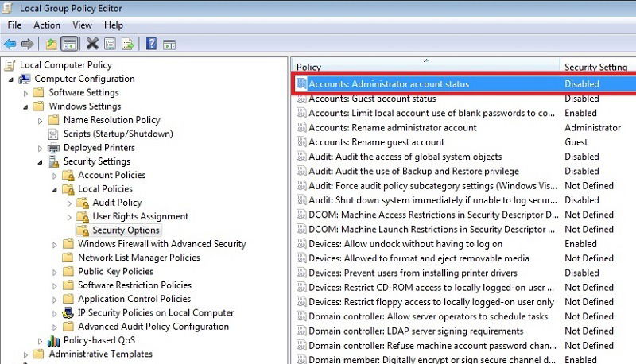Click the Export List toolbar icon
636x364 pixels.
(128, 44)
